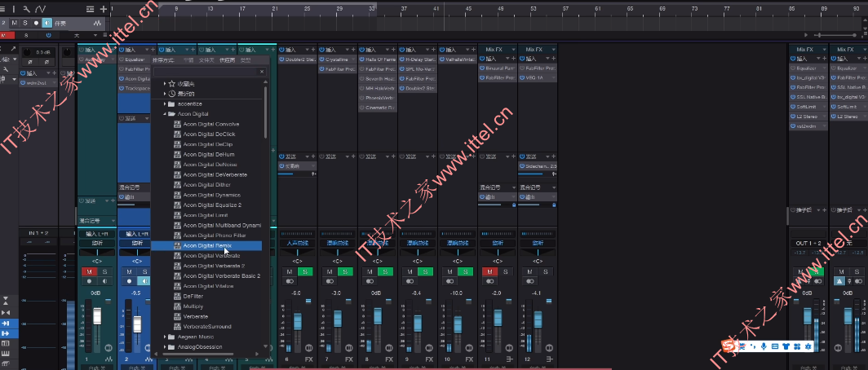The height and width of the screenshot is (370, 868).
Task: Bypass Binaural Pan insert on channel 11
Action: pyautogui.click(x=481, y=68)
